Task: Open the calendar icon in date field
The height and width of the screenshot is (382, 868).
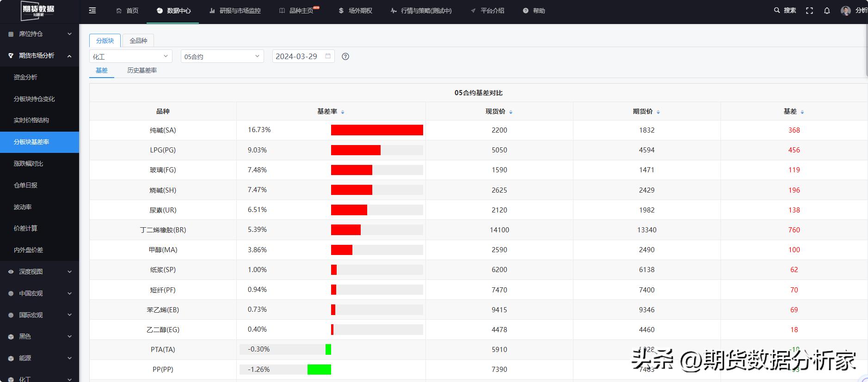Action: [x=328, y=56]
